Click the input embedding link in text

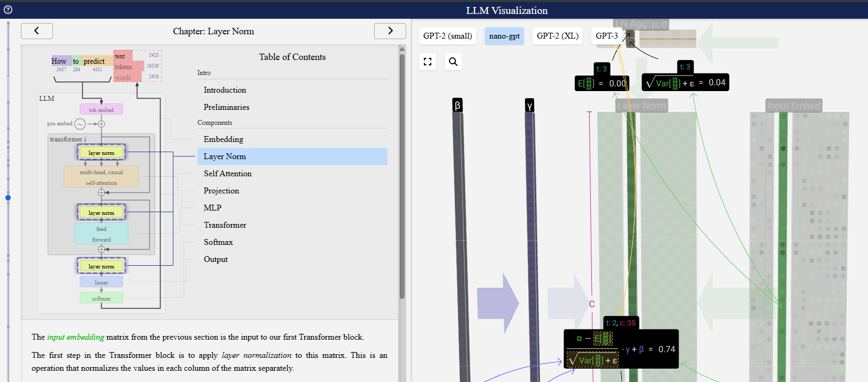click(75, 337)
